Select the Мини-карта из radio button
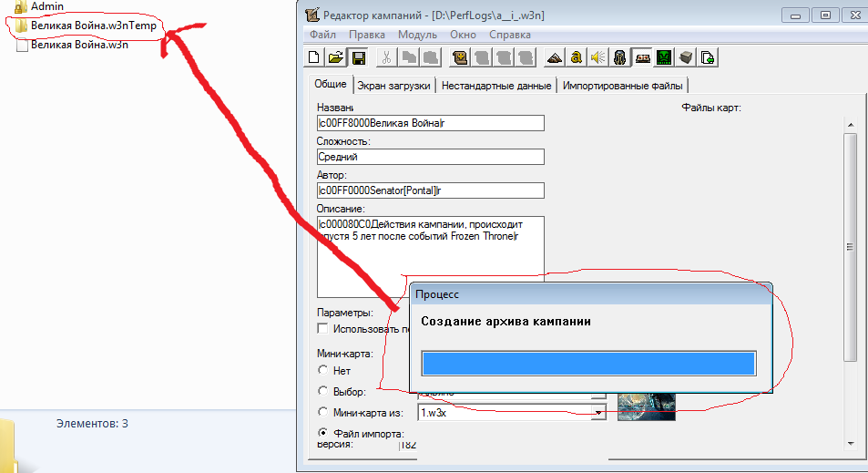 (x=322, y=412)
